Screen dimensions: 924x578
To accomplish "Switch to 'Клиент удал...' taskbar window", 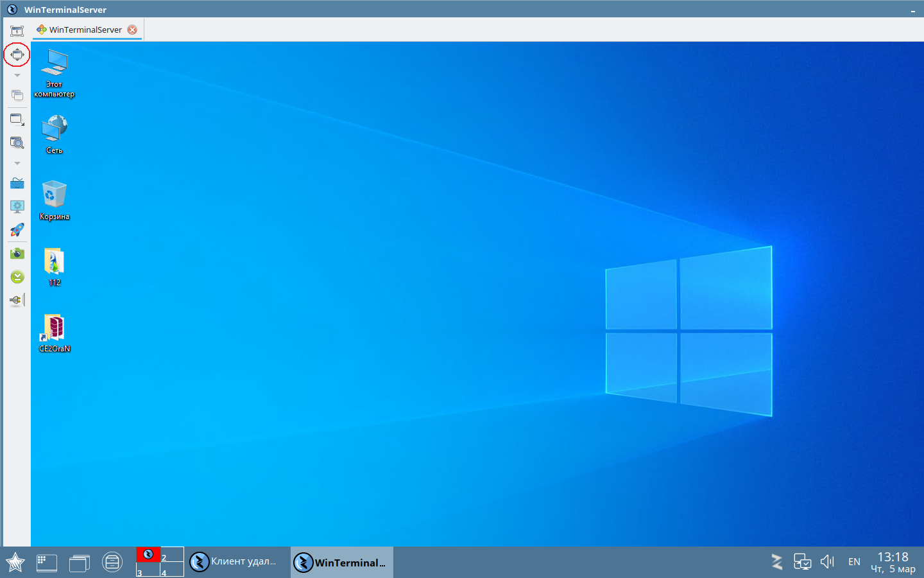I will [238, 562].
